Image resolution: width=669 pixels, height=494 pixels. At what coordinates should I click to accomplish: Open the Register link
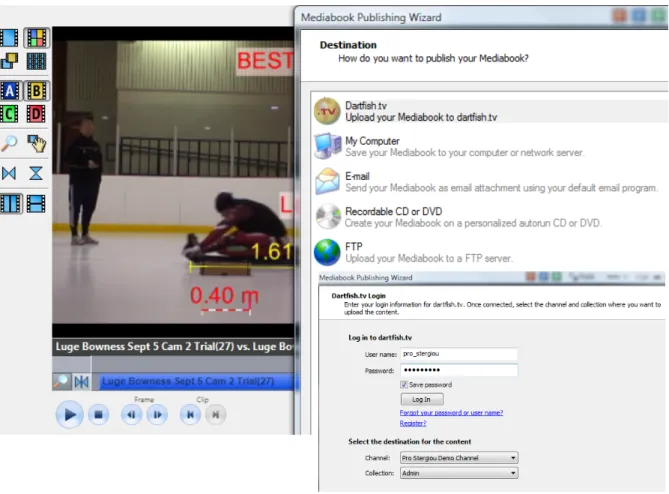point(413,423)
